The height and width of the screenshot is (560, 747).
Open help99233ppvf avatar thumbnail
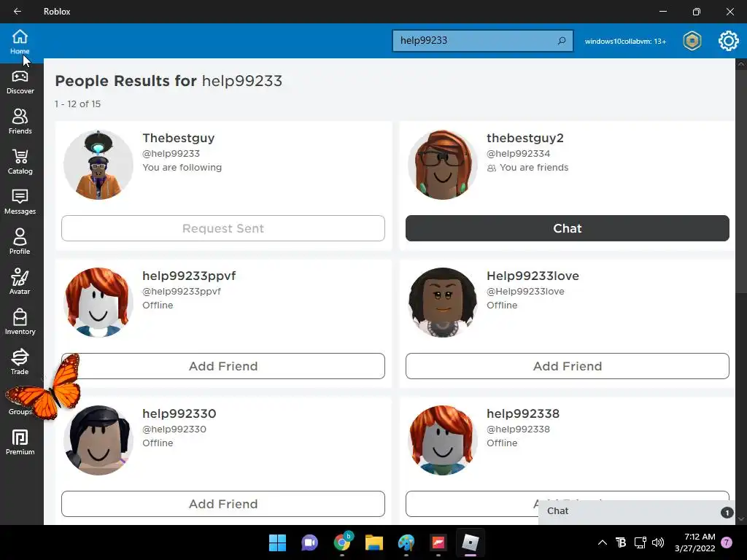point(98,303)
